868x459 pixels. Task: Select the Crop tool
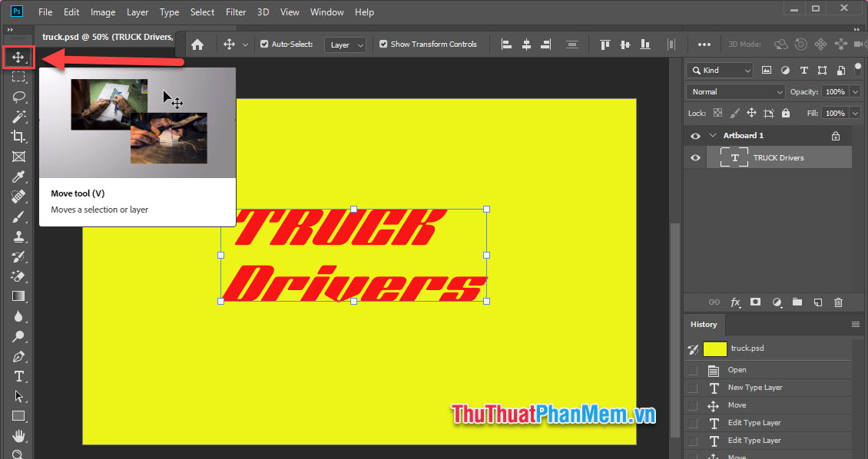click(x=19, y=137)
